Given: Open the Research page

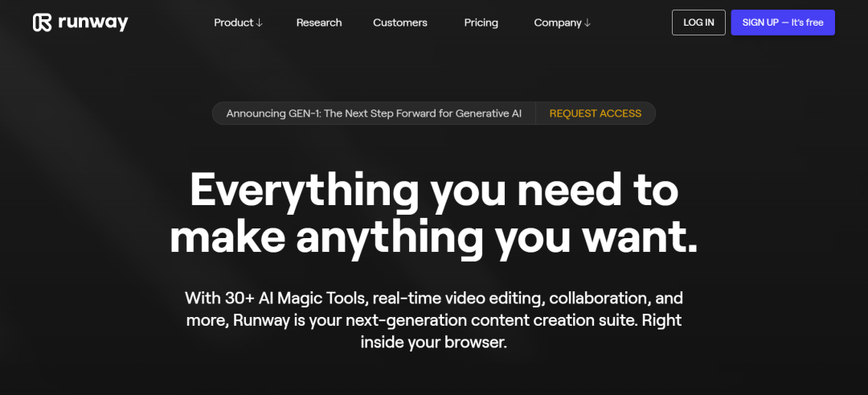Looking at the screenshot, I should pyautogui.click(x=319, y=23).
